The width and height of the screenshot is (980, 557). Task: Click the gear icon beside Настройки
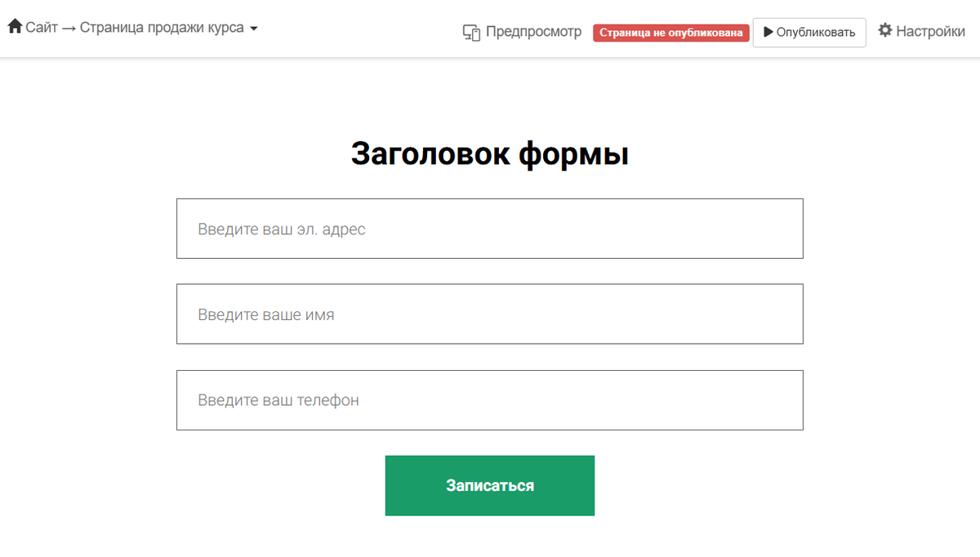(885, 31)
